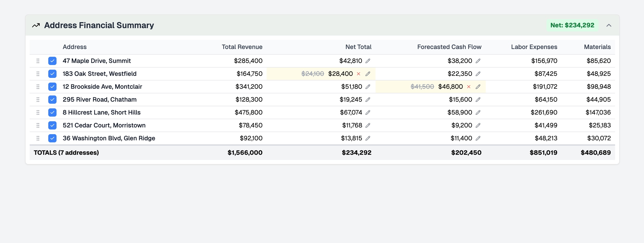Sort by the Total Revenue column header
Viewport: 644px width, 243px height.
pyautogui.click(x=242, y=47)
